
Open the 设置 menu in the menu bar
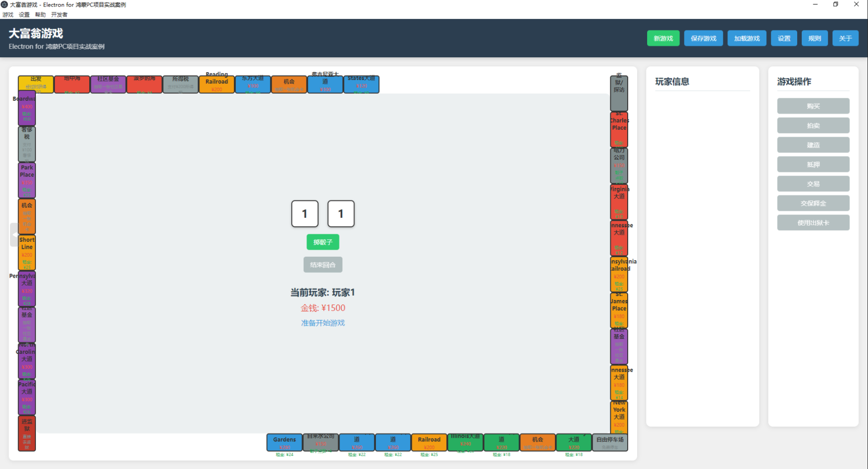point(24,14)
